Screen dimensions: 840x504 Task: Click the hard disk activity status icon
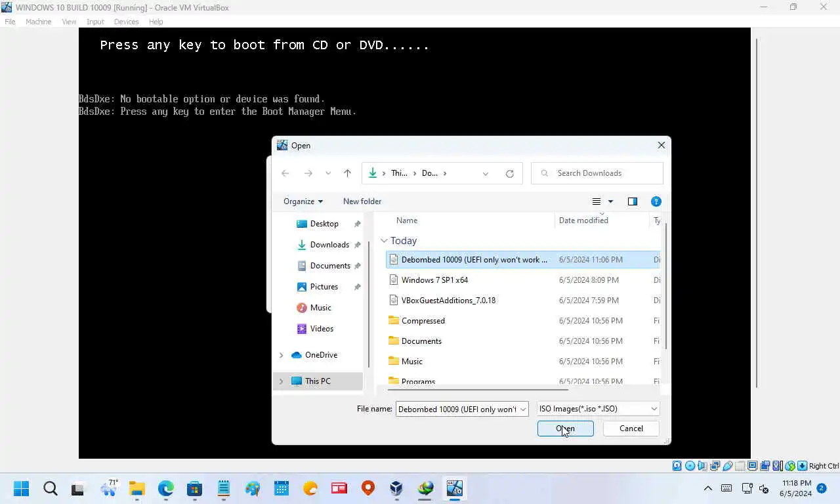677,466
